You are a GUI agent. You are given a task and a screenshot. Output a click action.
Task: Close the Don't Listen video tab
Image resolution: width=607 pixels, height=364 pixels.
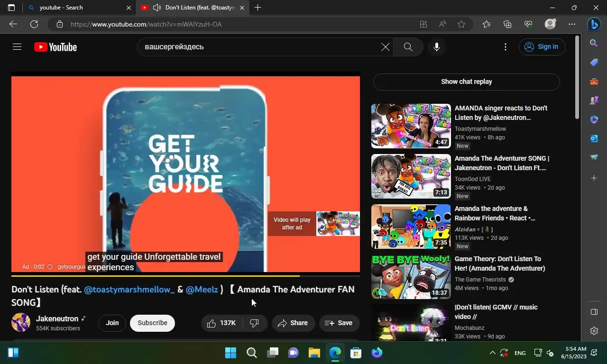point(242,8)
